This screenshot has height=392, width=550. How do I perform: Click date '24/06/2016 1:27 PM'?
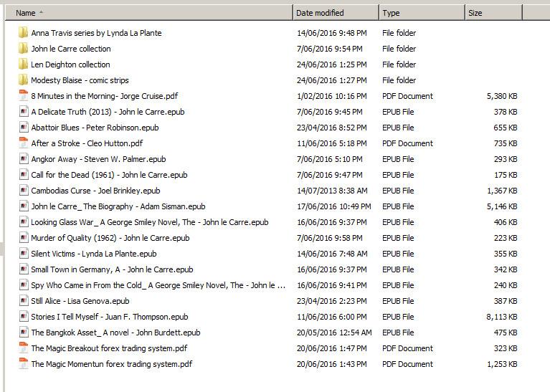332,80
